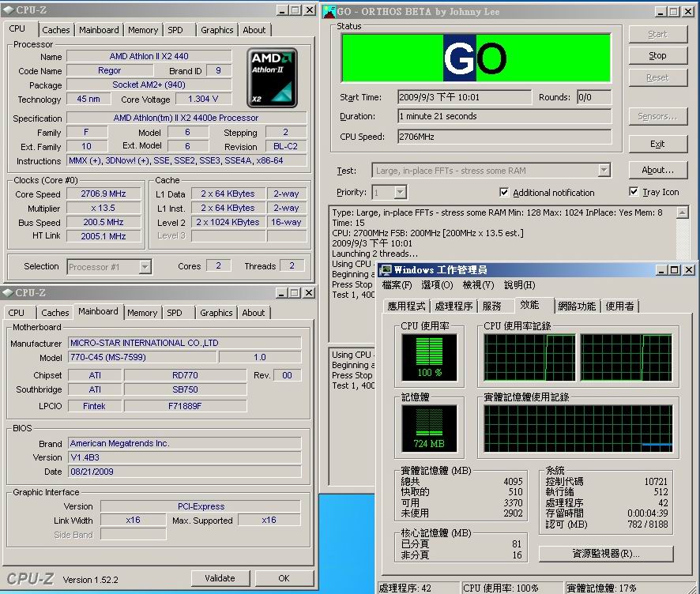
Task: Click the BIOS version 'V1.4B3'
Action: (185, 457)
